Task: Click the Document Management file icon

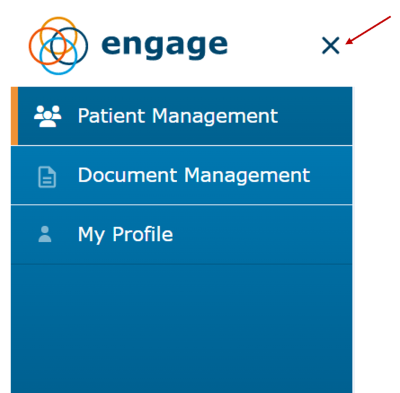Action: 47,177
